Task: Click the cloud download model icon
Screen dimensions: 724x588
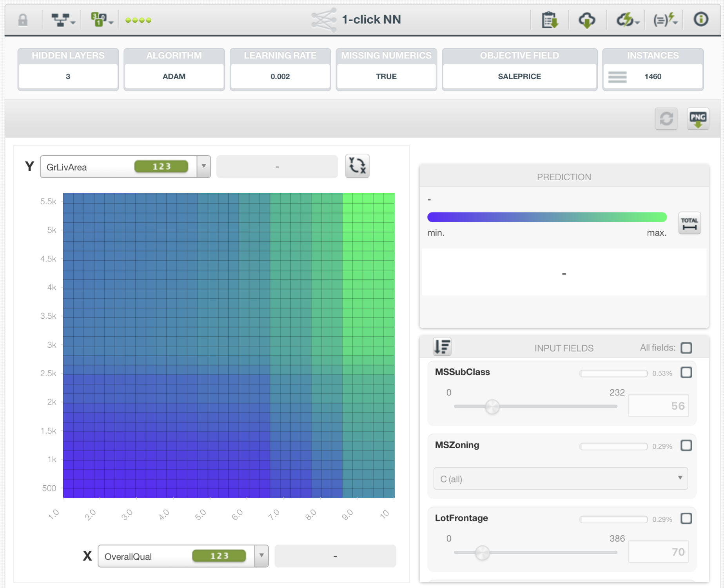Action: [x=587, y=20]
